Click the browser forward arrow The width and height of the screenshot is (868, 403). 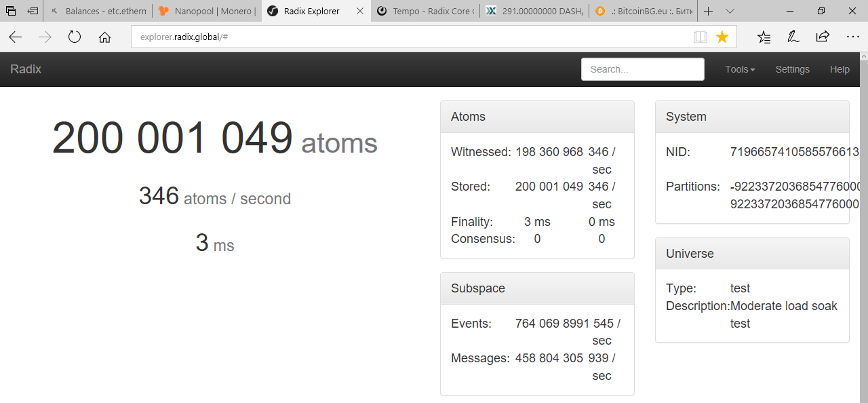coord(45,37)
